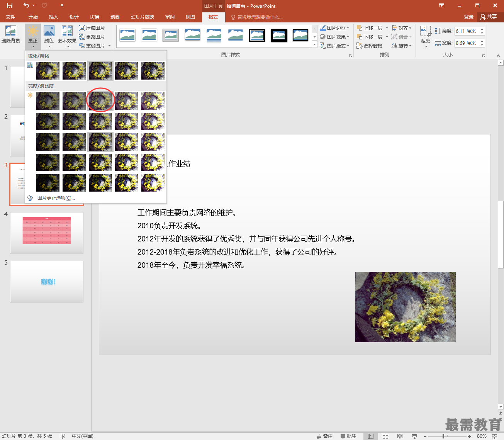Switch to reading view icon
This screenshot has height=440, width=504.
pyautogui.click(x=400, y=436)
